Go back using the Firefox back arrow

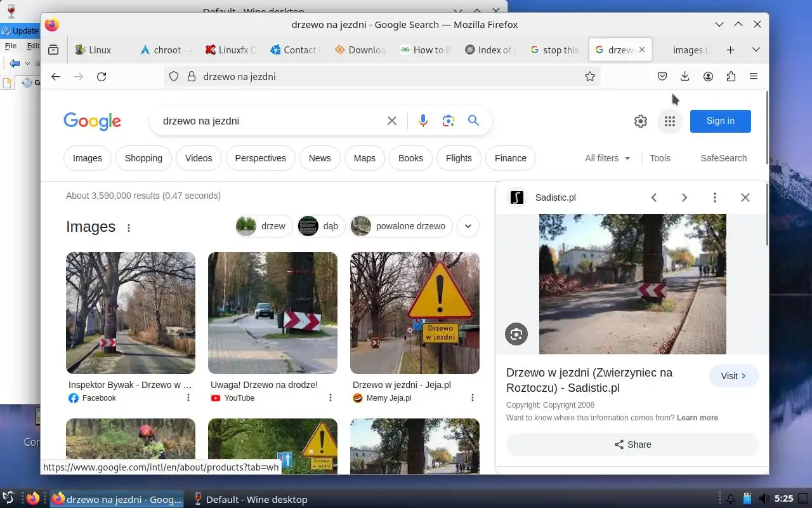[56, 76]
